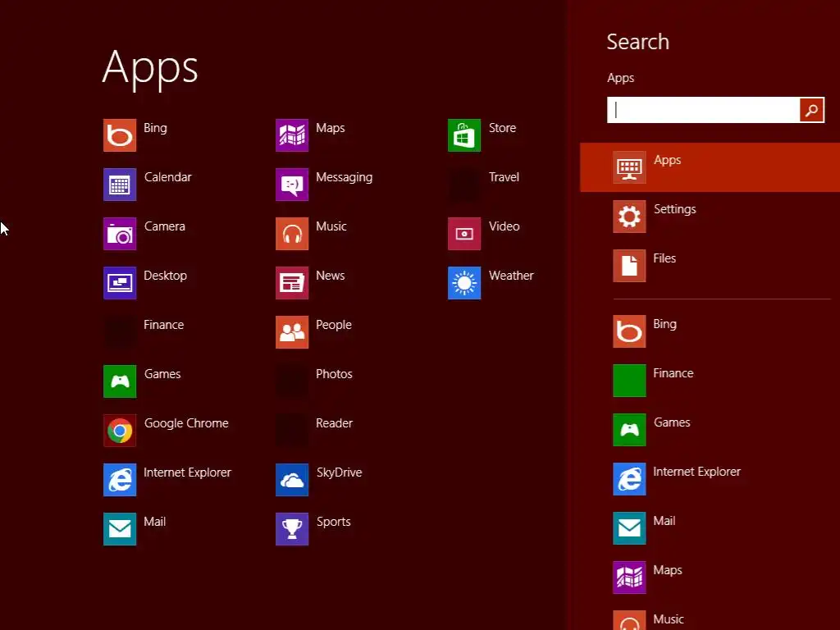The height and width of the screenshot is (630, 840).
Task: Select the green Finance tile in Search pane
Action: (x=629, y=381)
